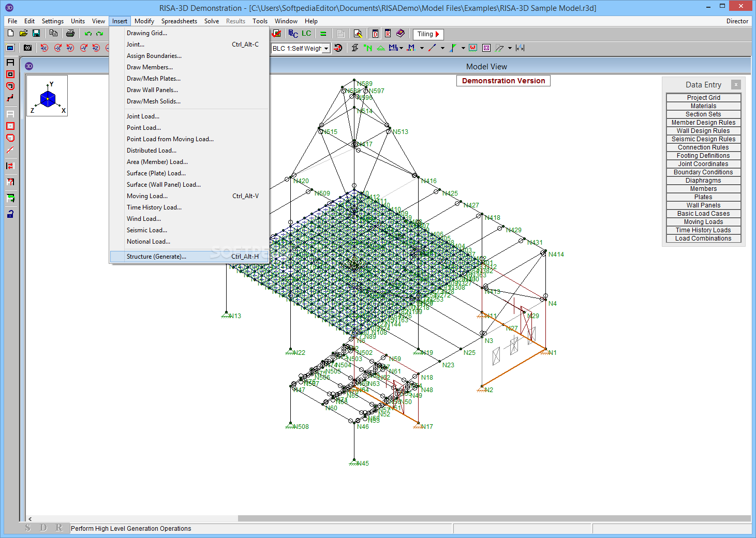Toggle the m model view button

tap(10, 48)
